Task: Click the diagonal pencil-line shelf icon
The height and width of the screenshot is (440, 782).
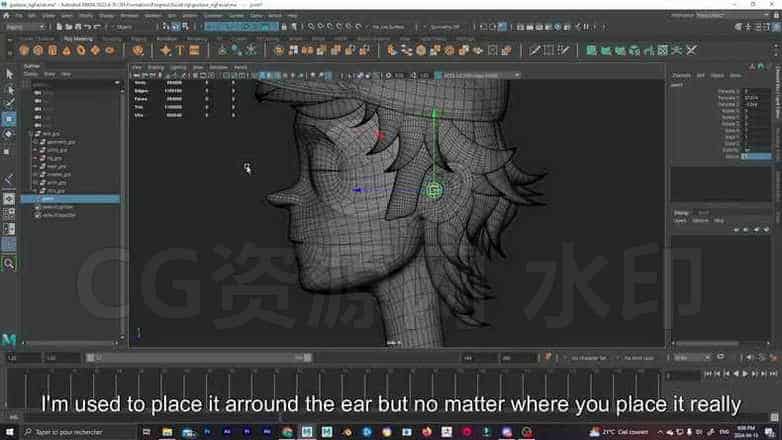Action: 535,50
